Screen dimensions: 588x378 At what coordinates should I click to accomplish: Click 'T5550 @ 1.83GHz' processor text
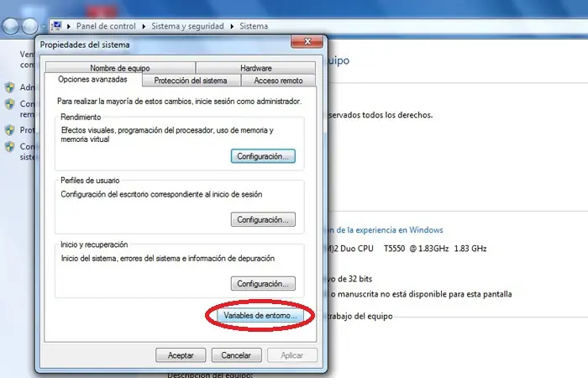(x=416, y=249)
